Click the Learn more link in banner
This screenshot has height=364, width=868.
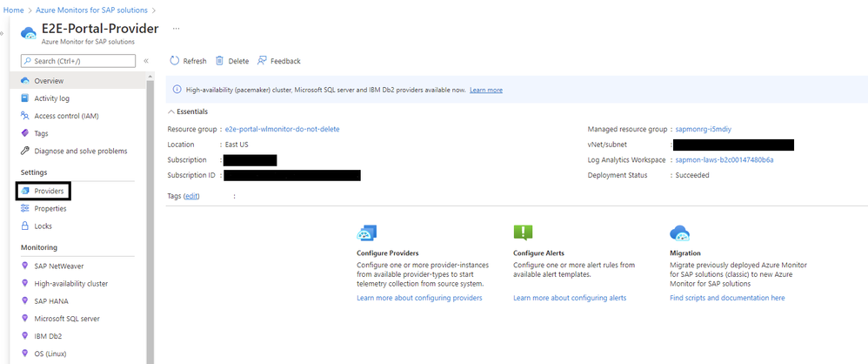[486, 90]
